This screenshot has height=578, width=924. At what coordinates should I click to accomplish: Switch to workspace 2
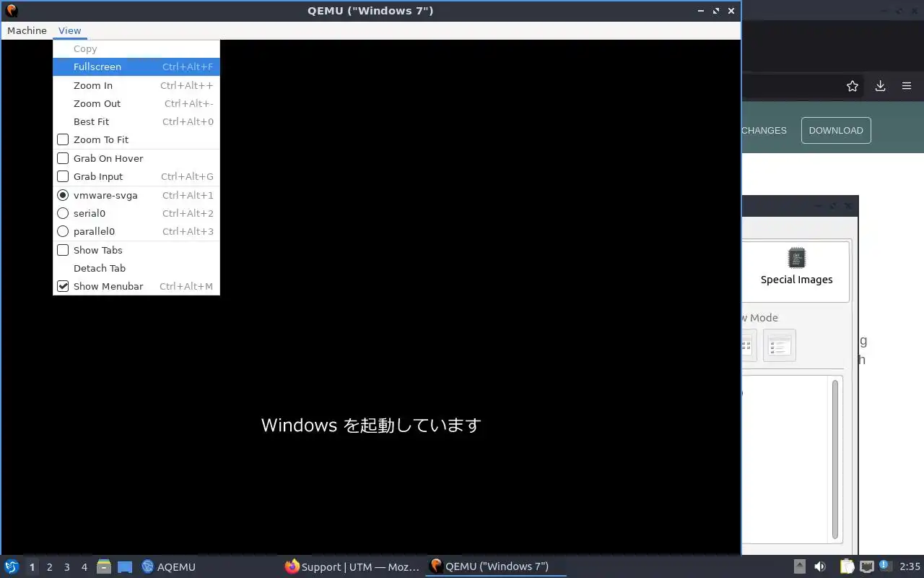[49, 567]
